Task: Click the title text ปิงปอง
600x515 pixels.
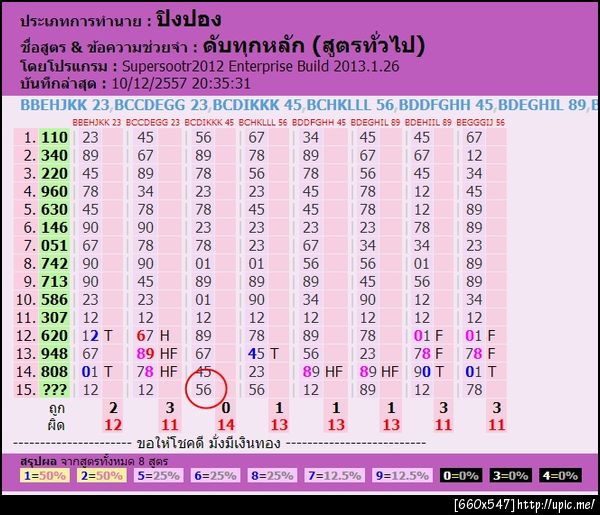Action: [x=188, y=20]
